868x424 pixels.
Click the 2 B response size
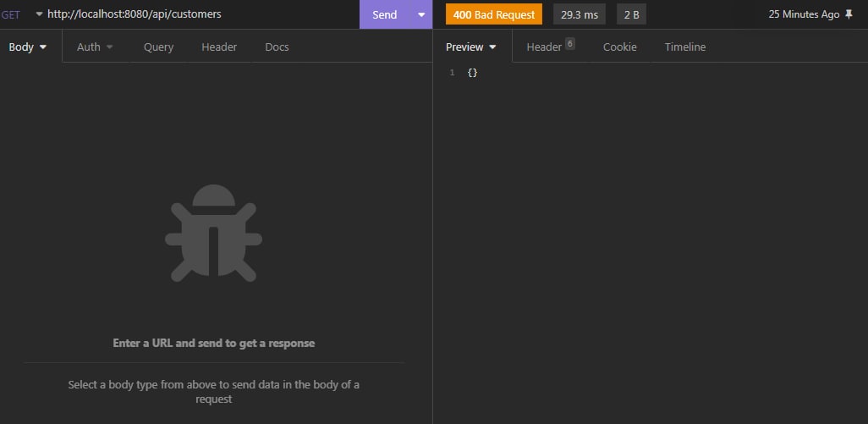[632, 14]
